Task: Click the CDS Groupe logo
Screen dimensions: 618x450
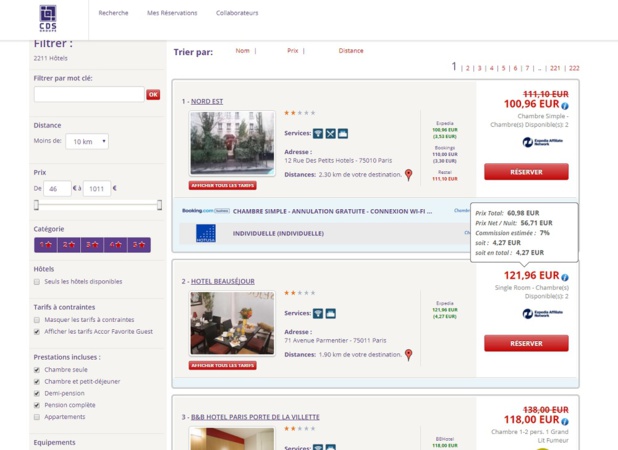Action: point(48,17)
